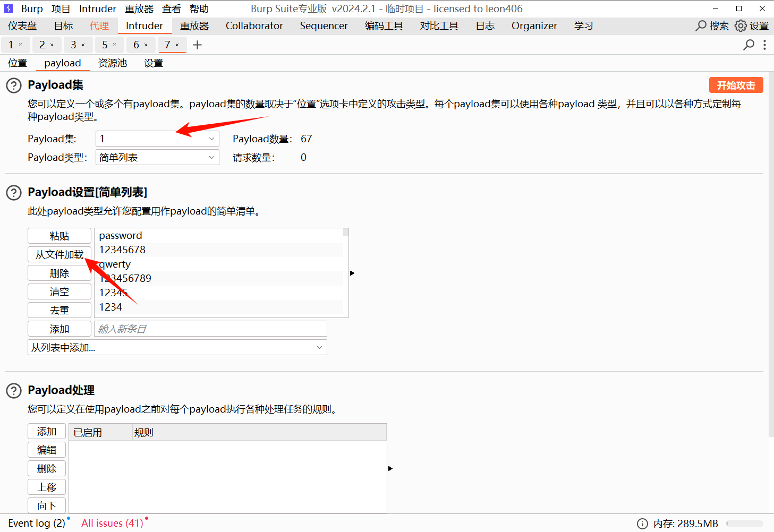Click the Intruder tab search magnifier icon

749,45
